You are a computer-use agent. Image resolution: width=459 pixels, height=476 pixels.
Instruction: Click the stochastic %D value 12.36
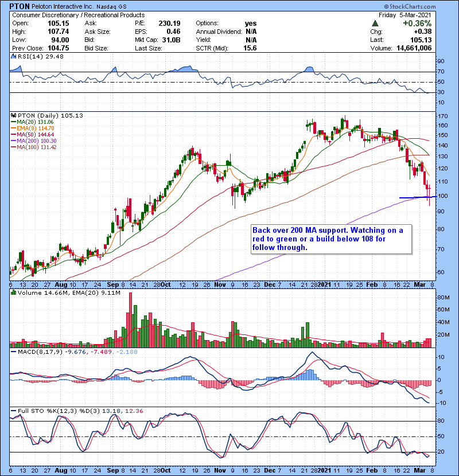pos(134,411)
